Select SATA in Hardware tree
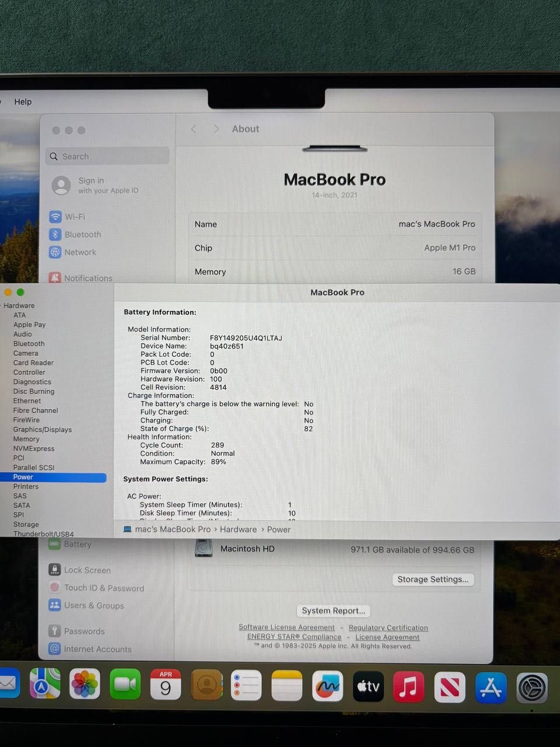 22,505
